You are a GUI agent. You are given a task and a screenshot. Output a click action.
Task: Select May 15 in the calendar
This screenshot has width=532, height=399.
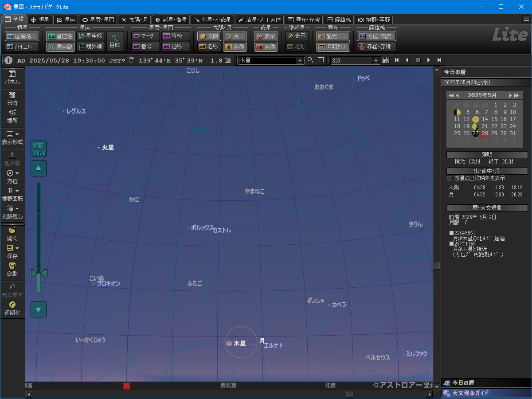(x=494, y=119)
